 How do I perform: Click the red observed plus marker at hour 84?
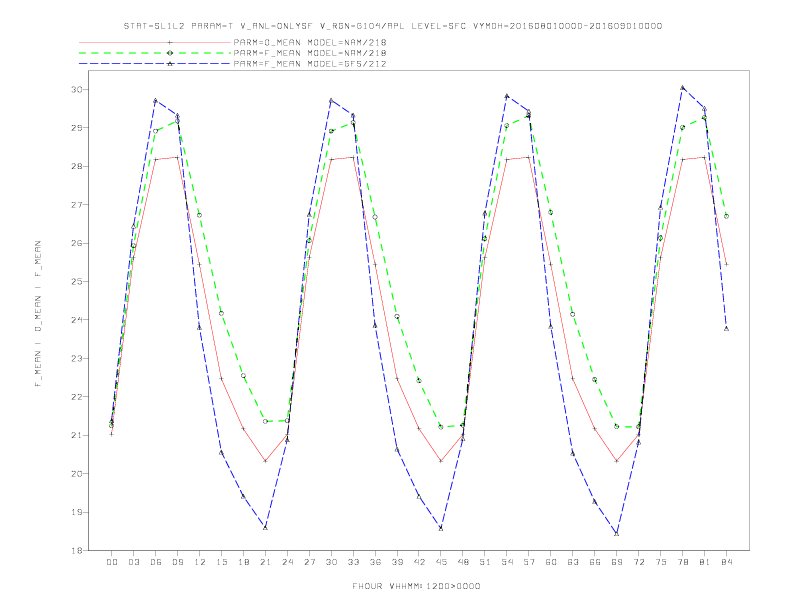pyautogui.click(x=726, y=264)
